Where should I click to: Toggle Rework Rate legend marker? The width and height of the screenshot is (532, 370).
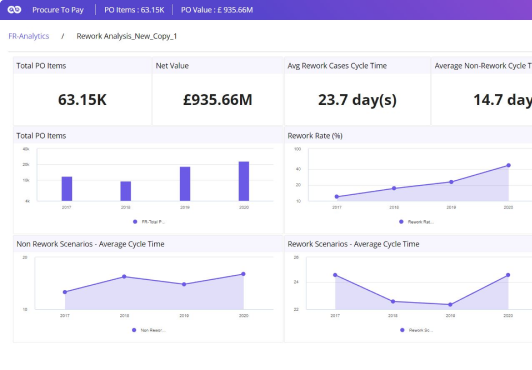(x=401, y=222)
